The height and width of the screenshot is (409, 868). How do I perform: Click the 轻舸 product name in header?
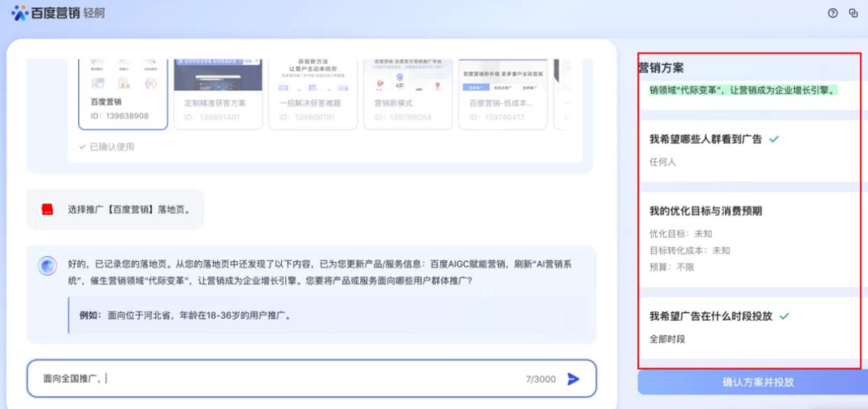(x=95, y=14)
